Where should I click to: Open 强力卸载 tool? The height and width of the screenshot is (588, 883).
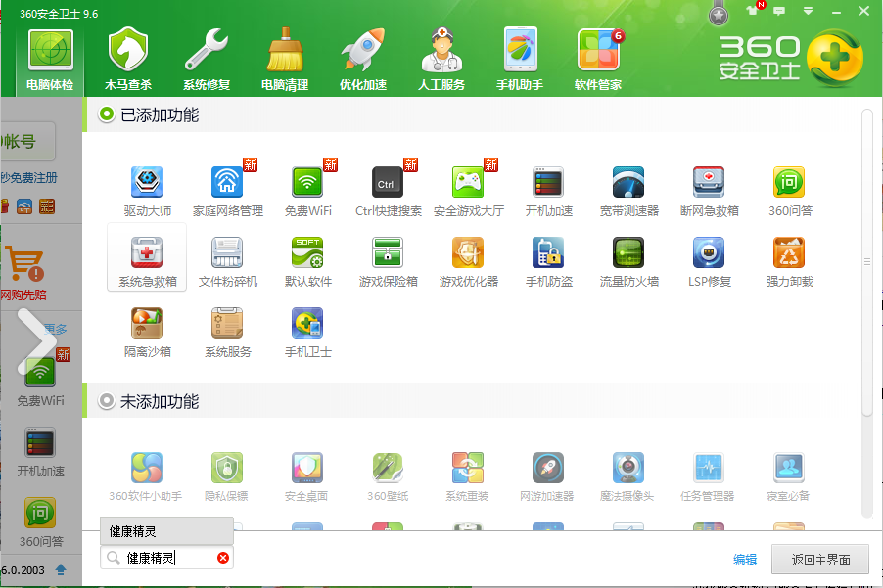(790, 262)
